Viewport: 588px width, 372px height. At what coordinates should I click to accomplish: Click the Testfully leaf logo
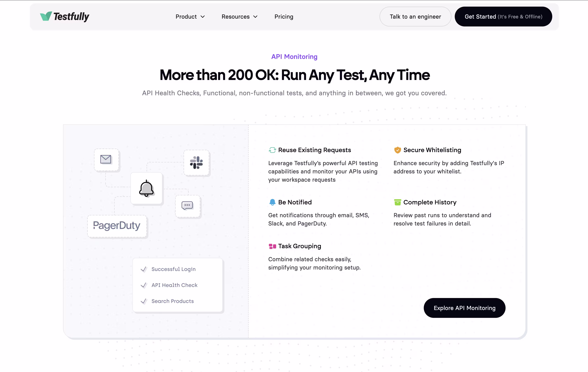46,16
